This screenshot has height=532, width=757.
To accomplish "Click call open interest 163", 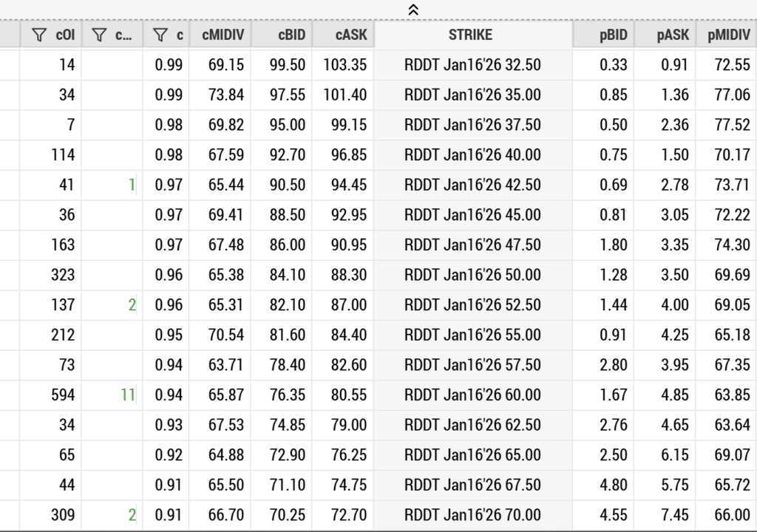I will [x=64, y=245].
